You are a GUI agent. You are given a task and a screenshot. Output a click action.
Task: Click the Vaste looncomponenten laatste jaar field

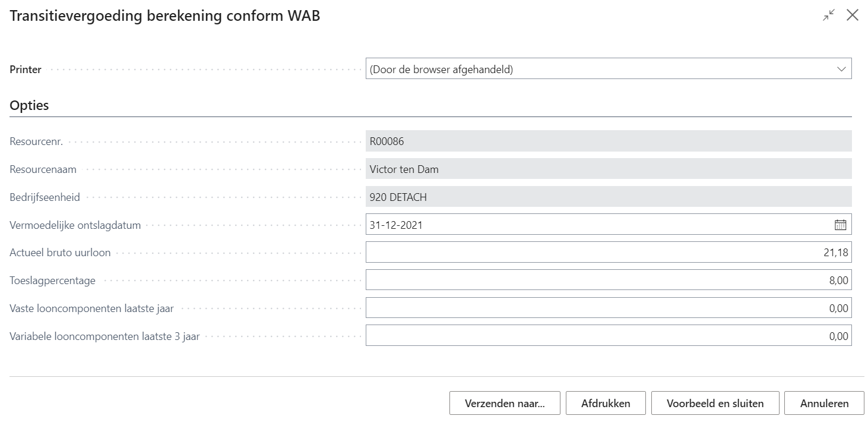point(608,308)
